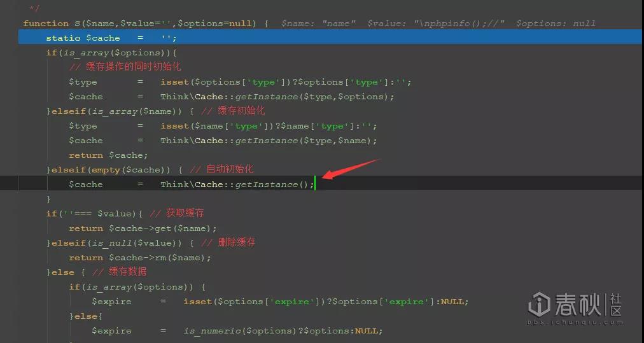Click the 自动初始化 comment

(221, 169)
